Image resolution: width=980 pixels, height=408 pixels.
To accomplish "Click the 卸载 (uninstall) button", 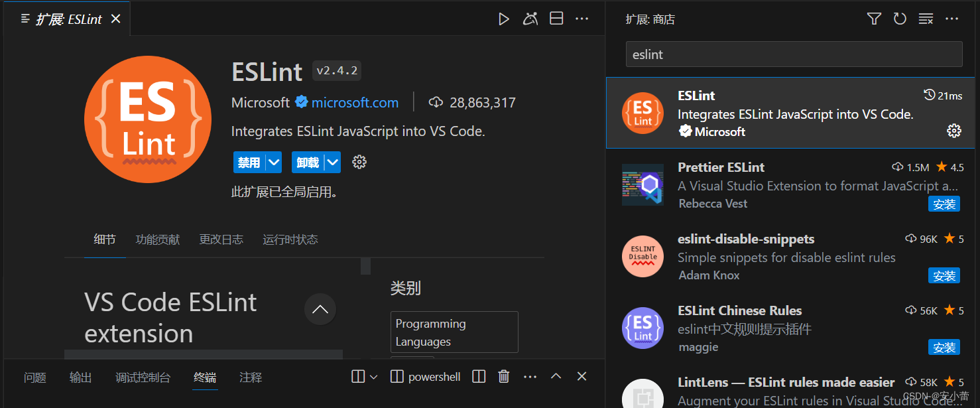I will coord(308,163).
